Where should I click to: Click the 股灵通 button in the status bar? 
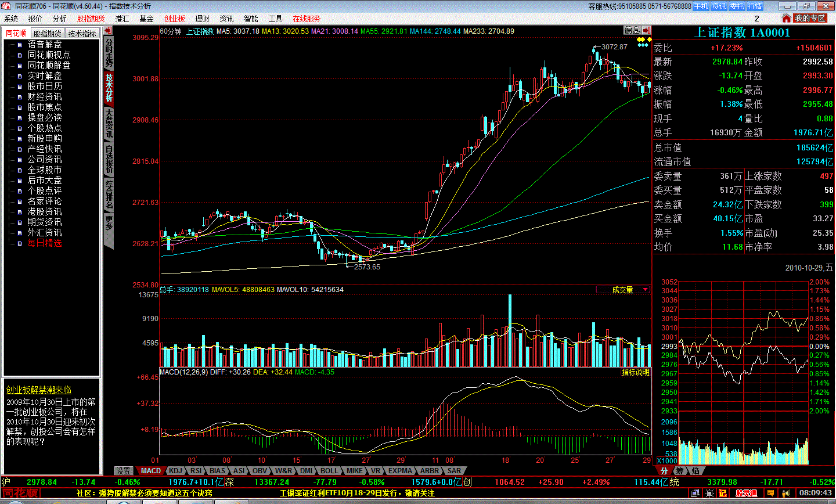point(747,493)
